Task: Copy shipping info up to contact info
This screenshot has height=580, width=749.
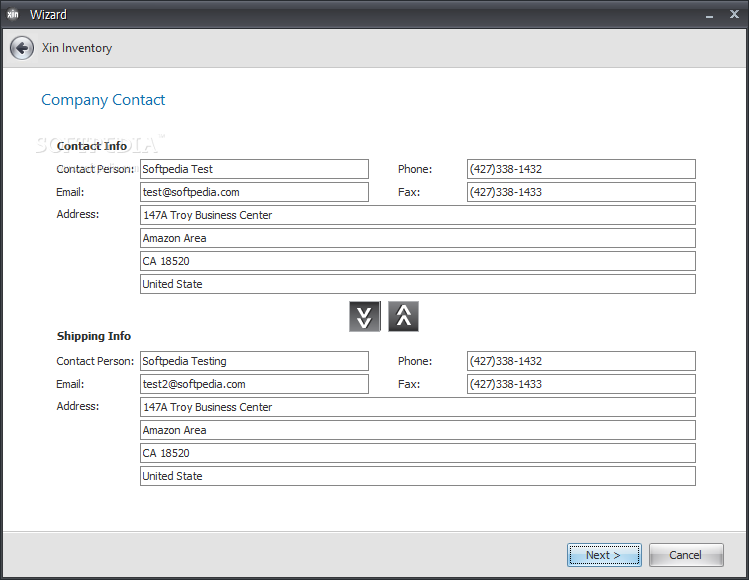Action: click(x=404, y=316)
